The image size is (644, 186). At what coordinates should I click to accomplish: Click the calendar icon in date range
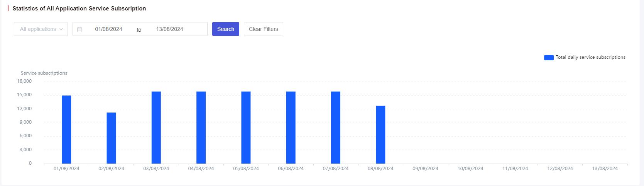coord(79,29)
